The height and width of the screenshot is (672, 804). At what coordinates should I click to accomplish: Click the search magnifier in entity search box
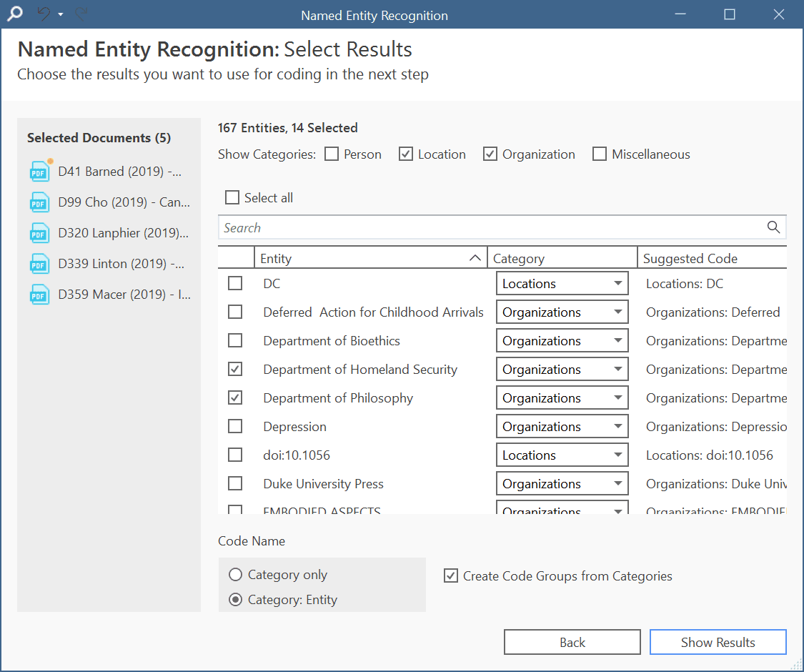click(x=773, y=227)
